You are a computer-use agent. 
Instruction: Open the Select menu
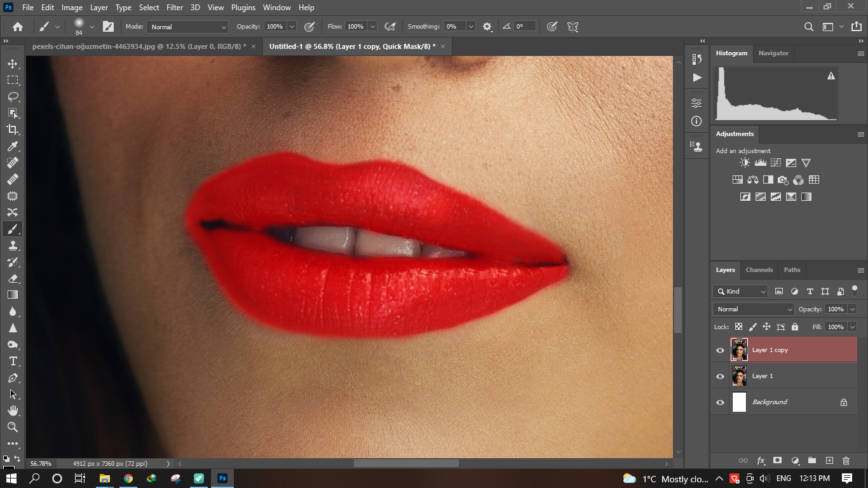coord(149,8)
